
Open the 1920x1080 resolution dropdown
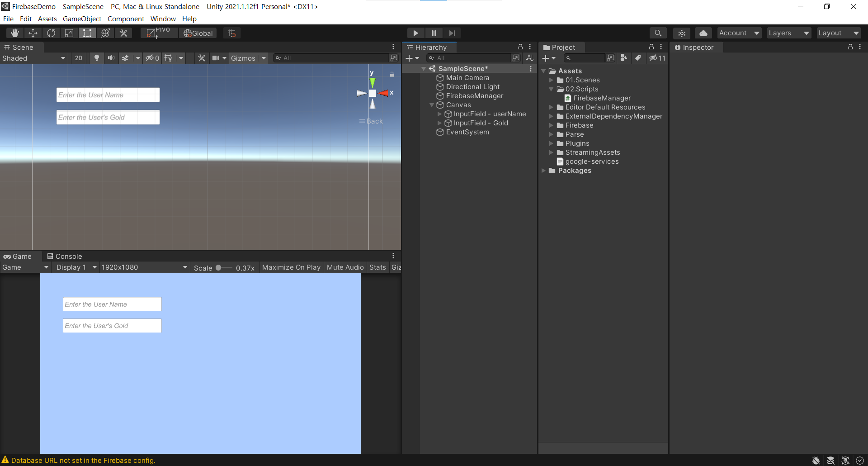click(x=144, y=267)
